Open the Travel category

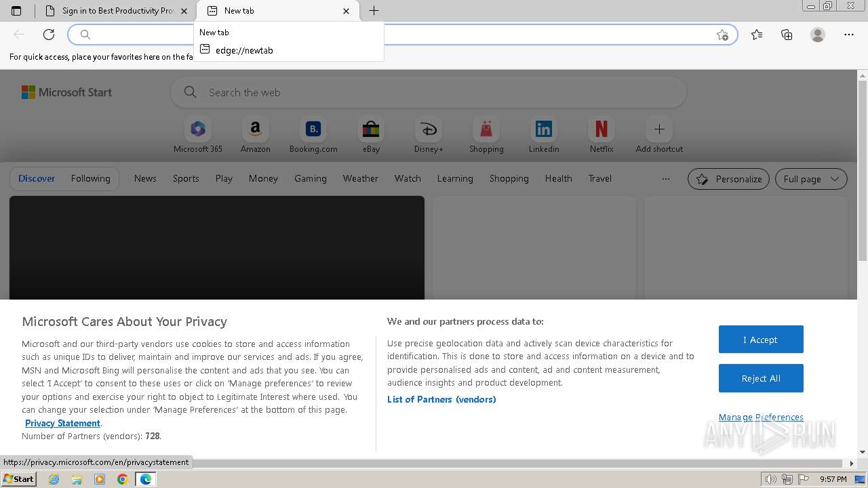click(600, 178)
